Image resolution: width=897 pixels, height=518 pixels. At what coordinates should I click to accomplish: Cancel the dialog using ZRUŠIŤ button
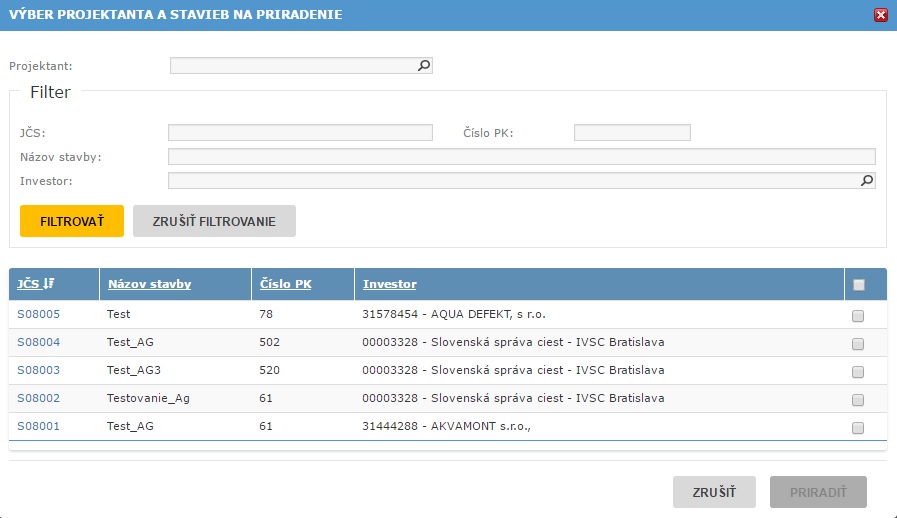[x=714, y=492]
